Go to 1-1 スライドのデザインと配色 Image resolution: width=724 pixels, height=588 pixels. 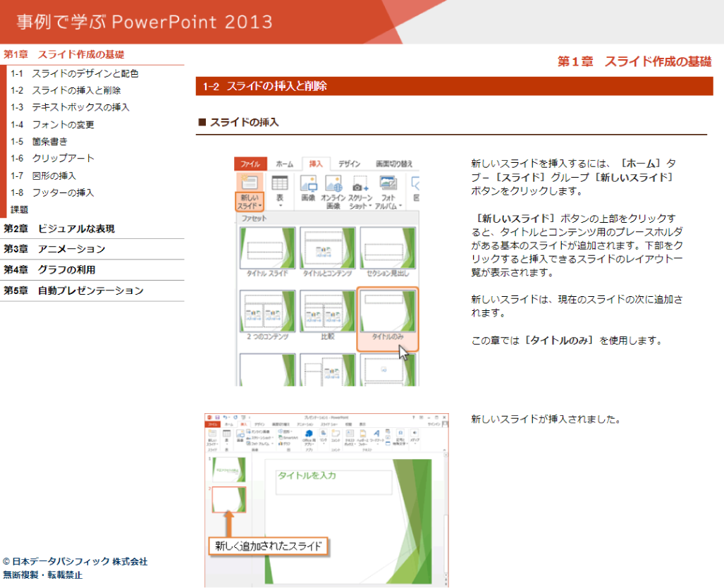pos(75,73)
